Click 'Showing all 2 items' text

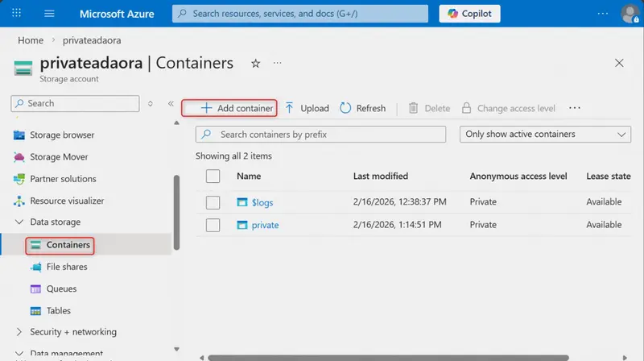coord(233,156)
